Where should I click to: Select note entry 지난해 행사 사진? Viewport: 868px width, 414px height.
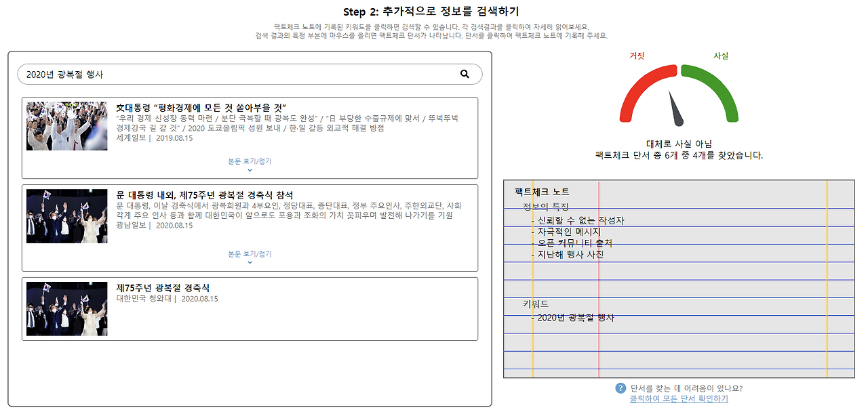[566, 255]
